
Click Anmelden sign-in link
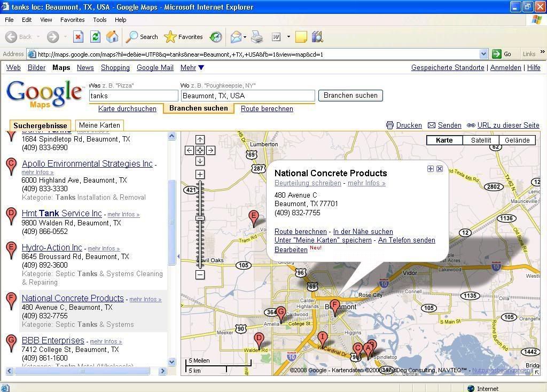coord(505,68)
